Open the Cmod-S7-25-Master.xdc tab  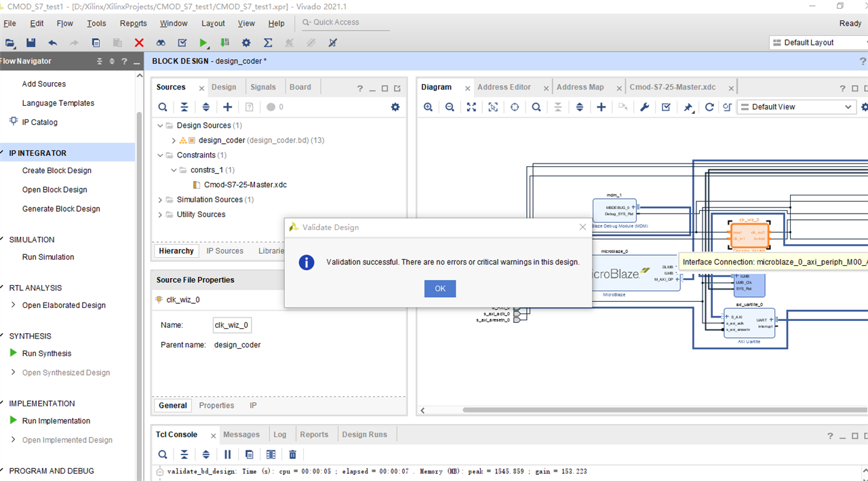(x=673, y=87)
